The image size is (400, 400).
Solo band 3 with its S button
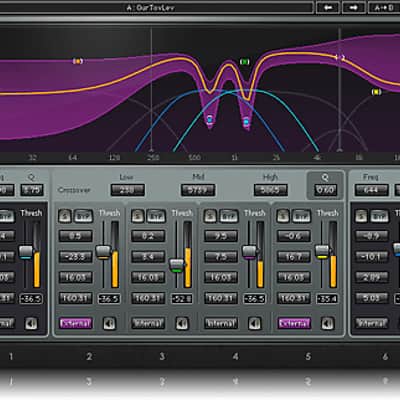click(137, 216)
